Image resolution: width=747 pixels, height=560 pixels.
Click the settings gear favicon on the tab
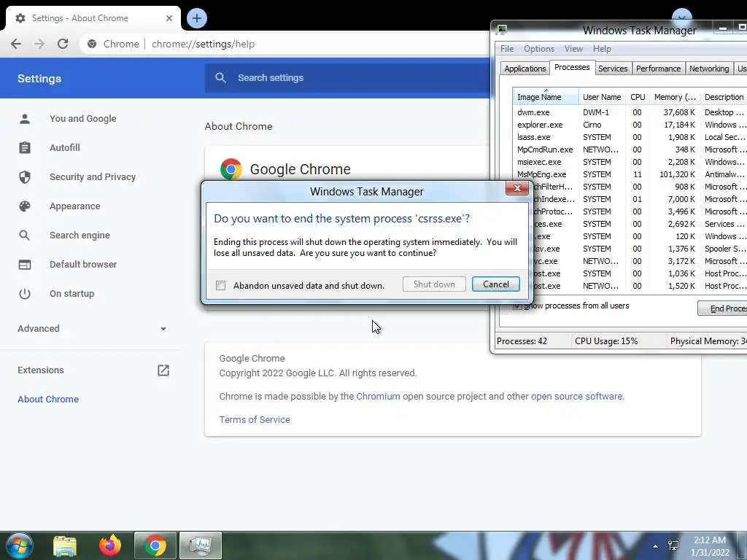(x=20, y=18)
